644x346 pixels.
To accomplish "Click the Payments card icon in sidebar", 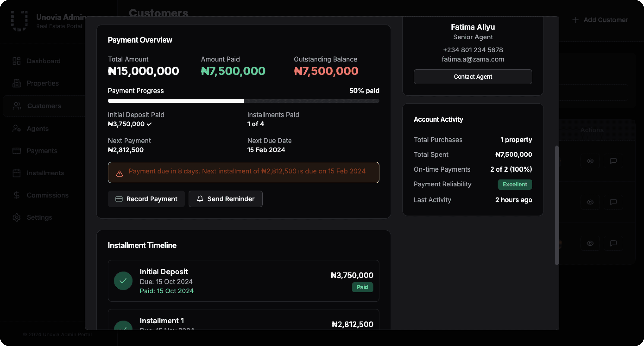I will coord(16,151).
